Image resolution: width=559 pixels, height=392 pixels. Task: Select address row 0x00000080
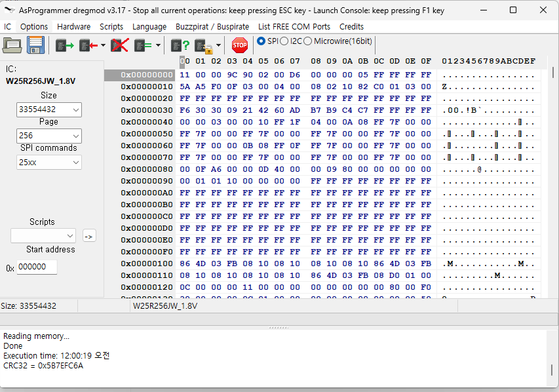click(147, 169)
